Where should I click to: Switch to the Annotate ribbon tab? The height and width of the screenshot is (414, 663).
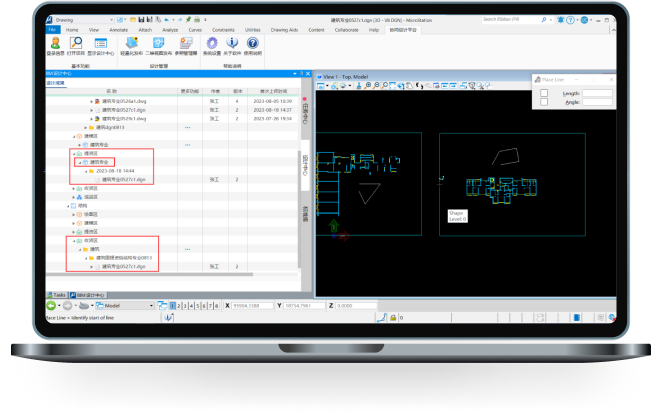(119, 30)
